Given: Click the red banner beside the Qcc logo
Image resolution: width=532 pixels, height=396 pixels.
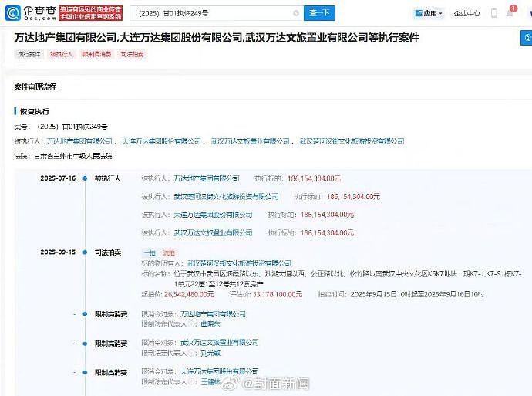Looking at the screenshot, I should 90,13.
